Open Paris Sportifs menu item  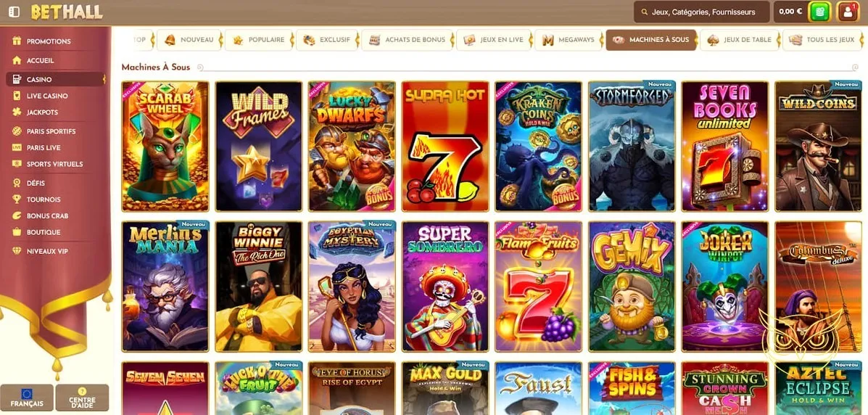pyautogui.click(x=51, y=131)
